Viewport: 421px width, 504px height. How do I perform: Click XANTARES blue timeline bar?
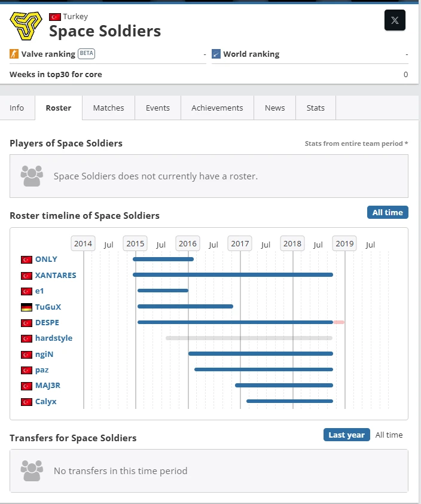(x=233, y=275)
